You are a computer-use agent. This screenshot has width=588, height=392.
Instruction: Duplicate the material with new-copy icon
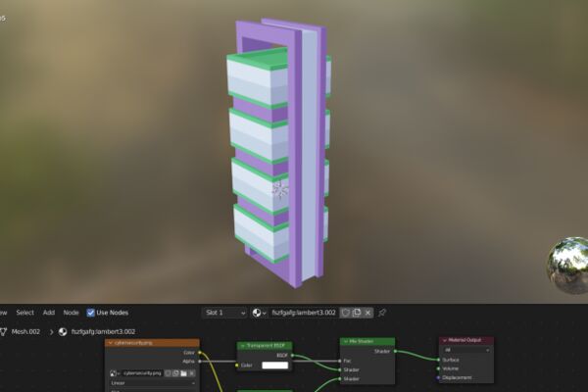[x=357, y=313]
